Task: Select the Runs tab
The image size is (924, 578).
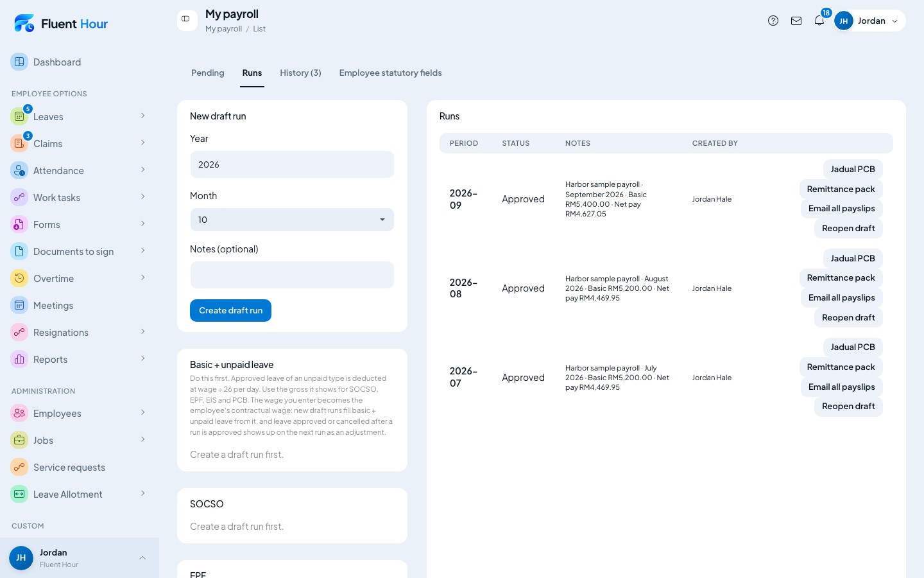Action: pyautogui.click(x=252, y=73)
